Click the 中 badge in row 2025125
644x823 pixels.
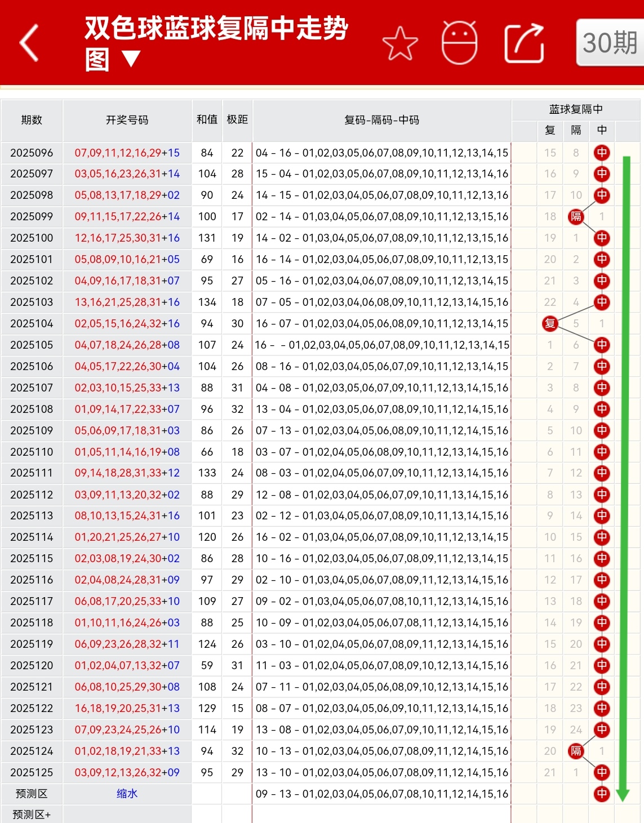602,772
